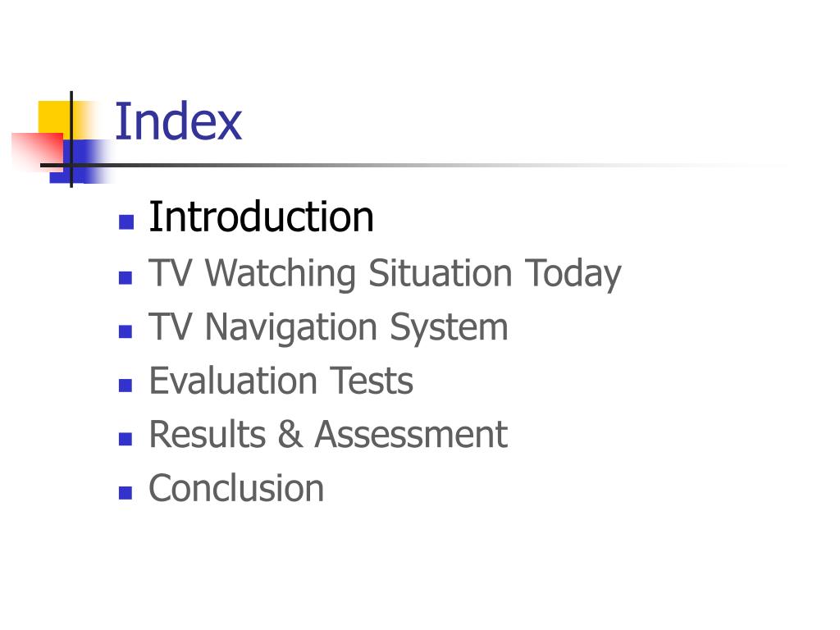This screenshot has width=840, height=630.
Task: Click the ampersand in Results & Assessment
Action: pyautogui.click(x=290, y=434)
